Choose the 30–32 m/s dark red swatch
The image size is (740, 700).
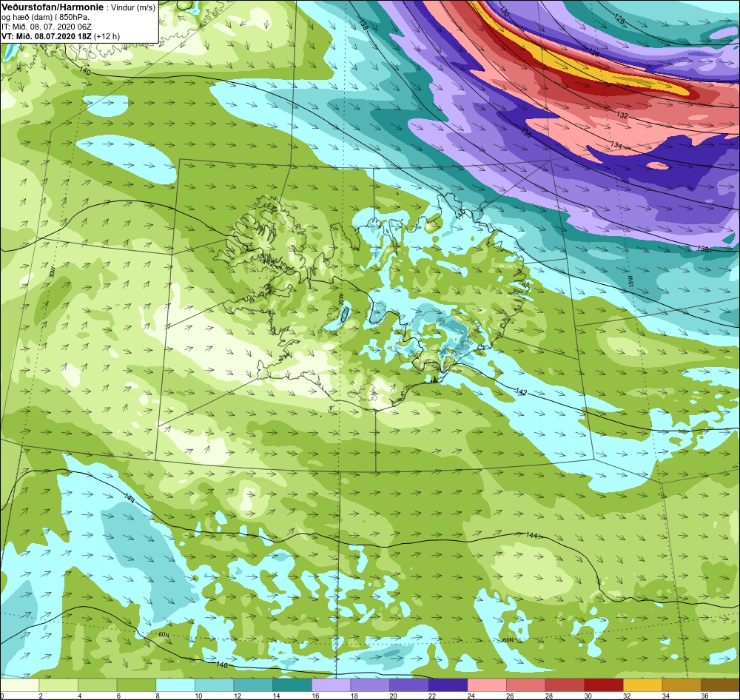click(x=604, y=685)
